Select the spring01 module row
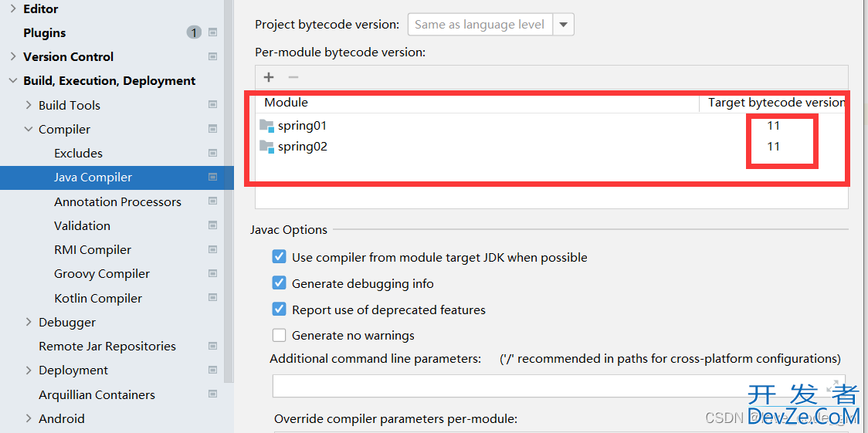Screen dimensions: 868x433 [551, 126]
